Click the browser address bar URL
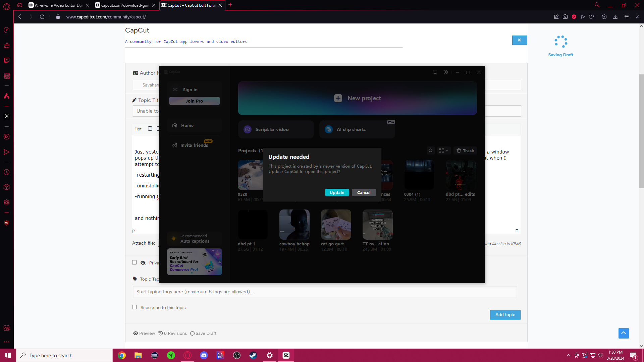 pos(106,17)
